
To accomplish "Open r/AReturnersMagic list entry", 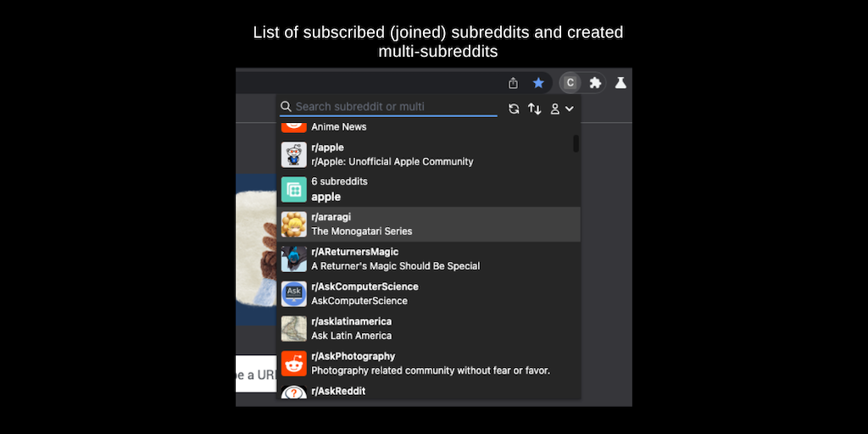I will (428, 259).
